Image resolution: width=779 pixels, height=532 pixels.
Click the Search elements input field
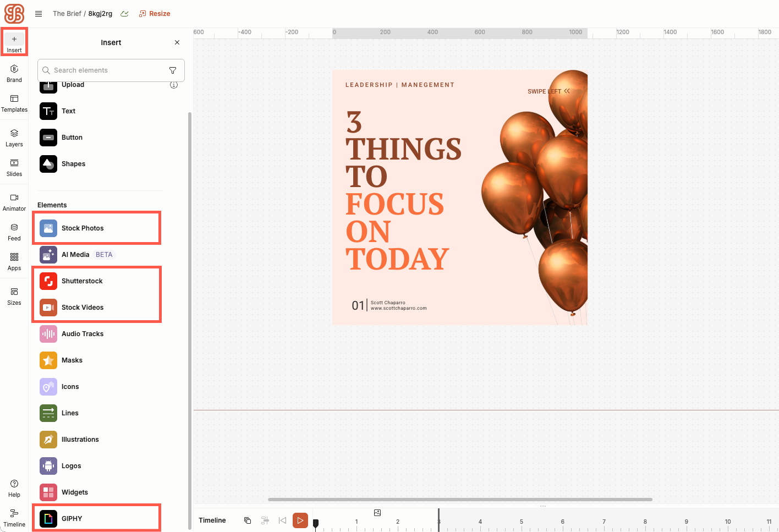pos(108,70)
